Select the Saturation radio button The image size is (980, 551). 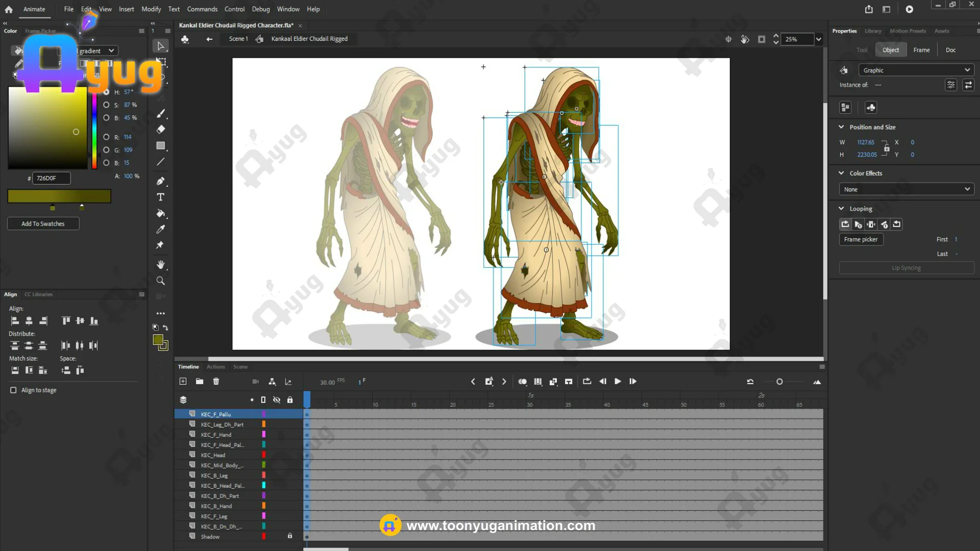[x=106, y=105]
